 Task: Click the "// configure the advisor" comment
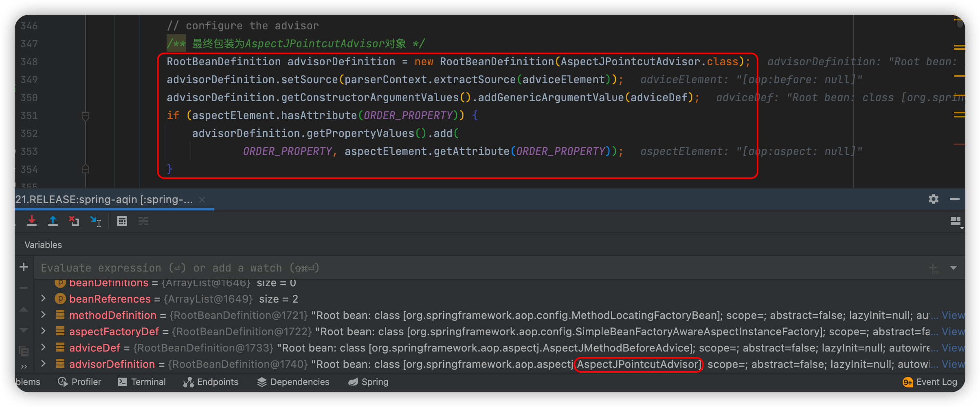coord(243,26)
